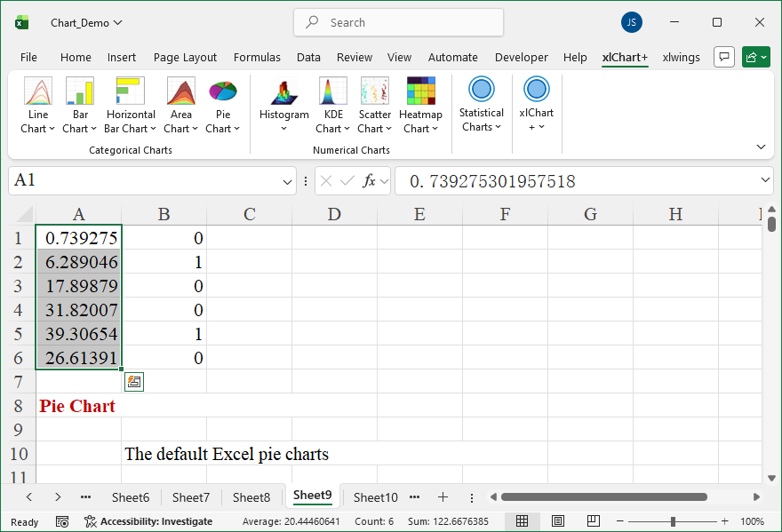782x532 pixels.
Task: Collapse the ribbon using the chevron
Action: (x=761, y=147)
